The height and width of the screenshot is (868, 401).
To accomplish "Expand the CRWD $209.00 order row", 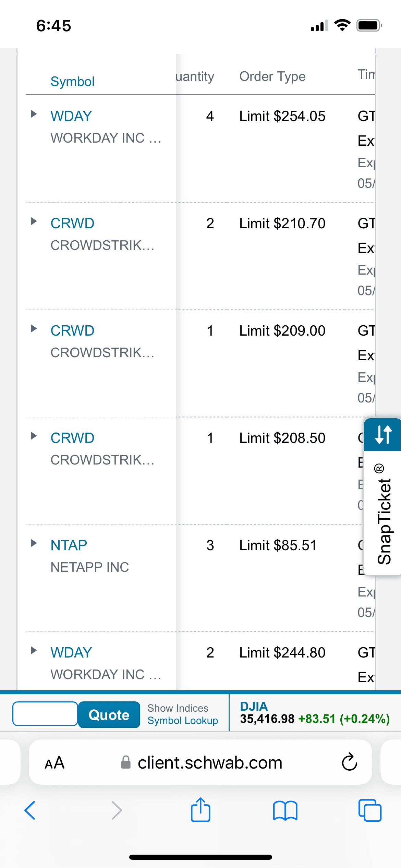I will (34, 328).
